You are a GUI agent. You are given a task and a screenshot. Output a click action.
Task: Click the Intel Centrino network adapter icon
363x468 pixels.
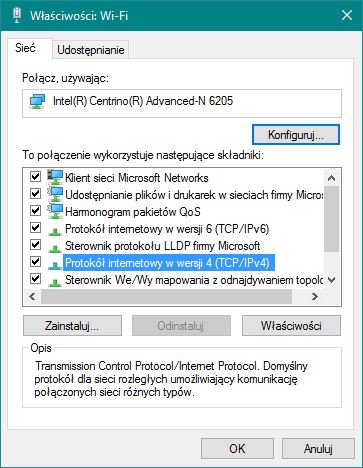[x=37, y=101]
